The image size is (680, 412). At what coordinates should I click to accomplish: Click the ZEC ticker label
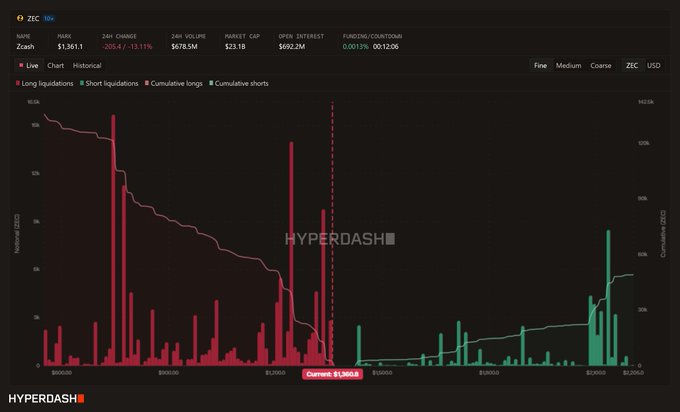pos(33,19)
